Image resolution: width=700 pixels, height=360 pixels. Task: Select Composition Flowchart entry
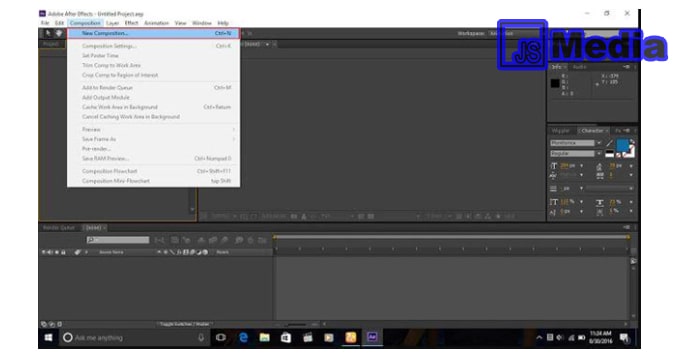pos(153,171)
